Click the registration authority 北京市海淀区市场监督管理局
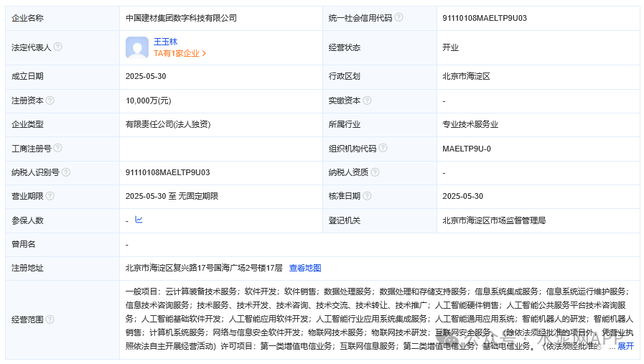The width and height of the screenshot is (644, 364). [x=494, y=220]
